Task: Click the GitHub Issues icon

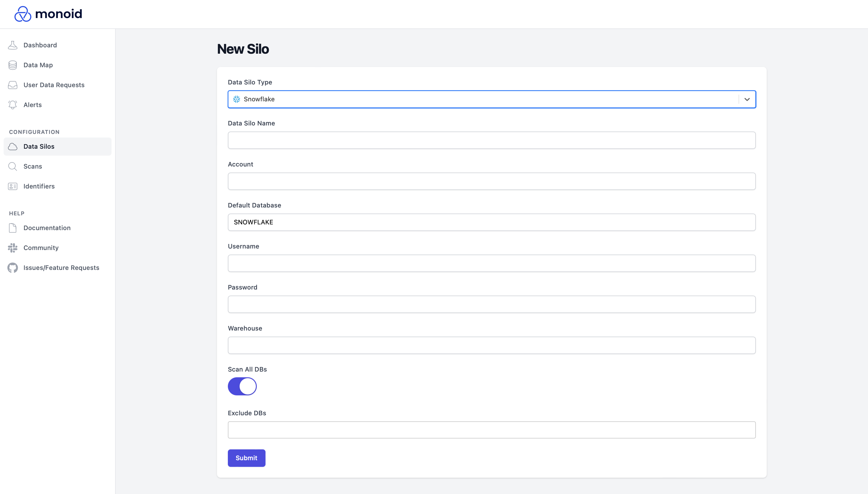Action: pos(13,268)
